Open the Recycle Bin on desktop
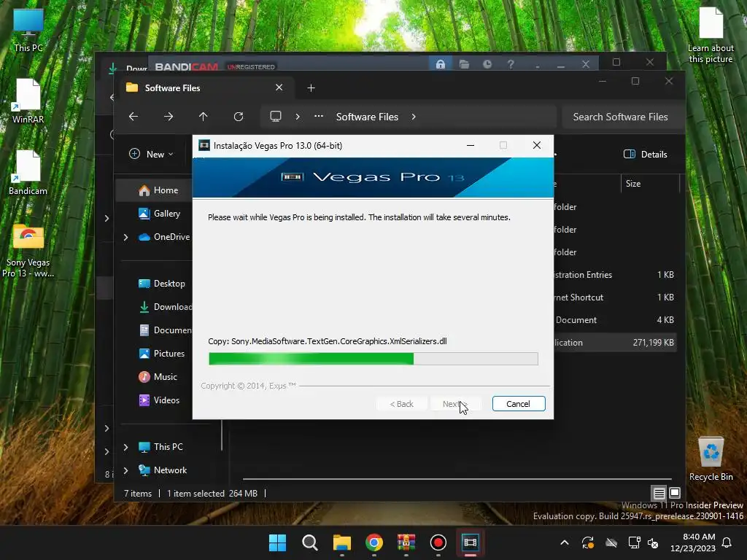747x560 pixels. pos(711,459)
